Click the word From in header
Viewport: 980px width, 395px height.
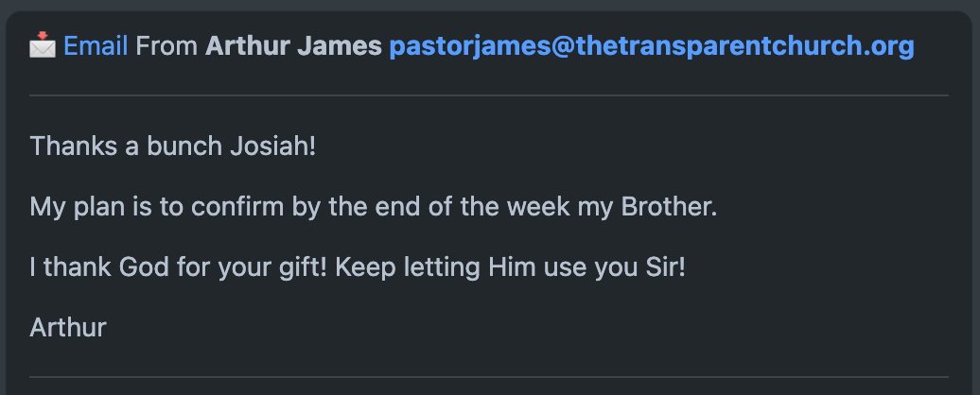[x=166, y=46]
